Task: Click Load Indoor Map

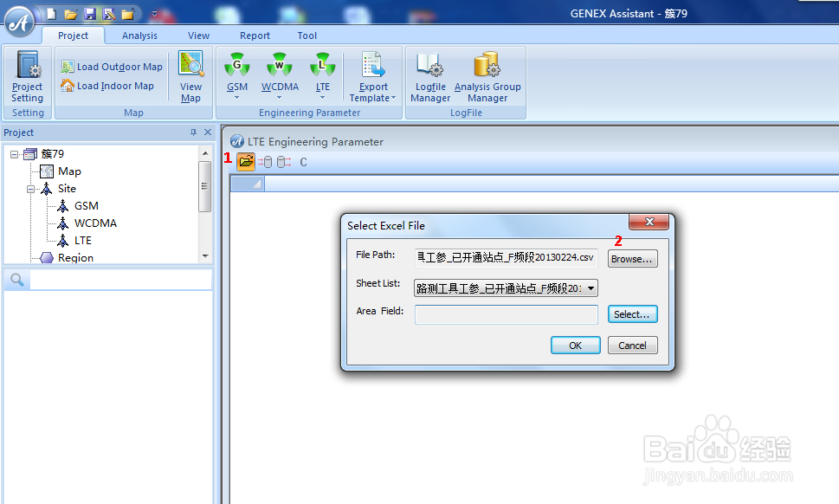Action: tap(107, 86)
